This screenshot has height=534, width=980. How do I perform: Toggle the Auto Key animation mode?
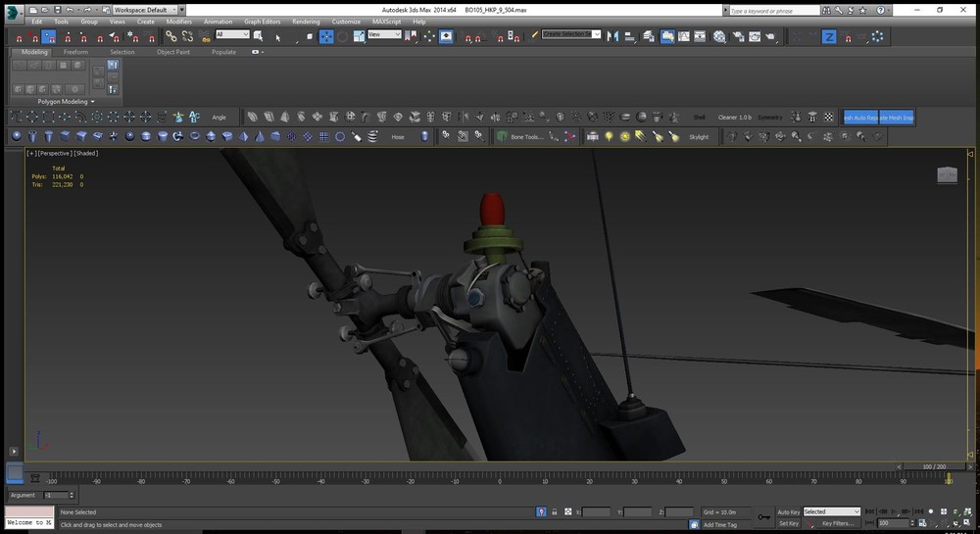click(x=788, y=511)
